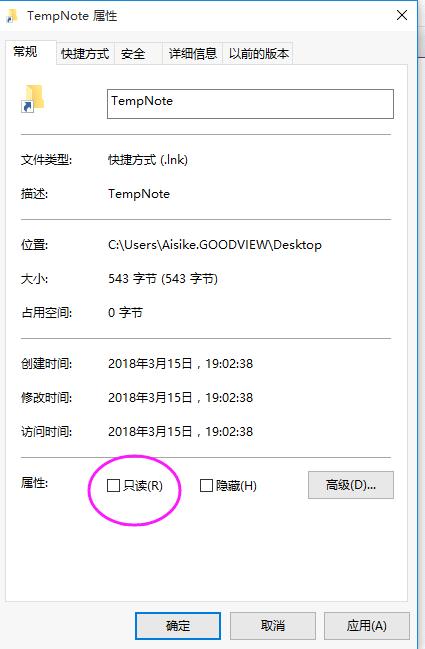Click the 快捷方式 (.lnk) file type value
Viewport: 425px width, 649px height.
pyautogui.click(x=148, y=160)
